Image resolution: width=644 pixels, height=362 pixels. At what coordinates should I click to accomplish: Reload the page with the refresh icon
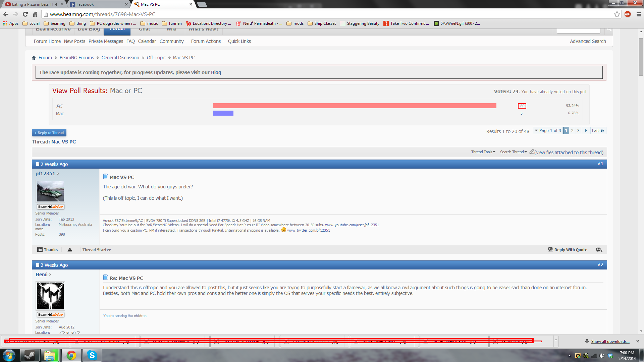[x=25, y=14]
